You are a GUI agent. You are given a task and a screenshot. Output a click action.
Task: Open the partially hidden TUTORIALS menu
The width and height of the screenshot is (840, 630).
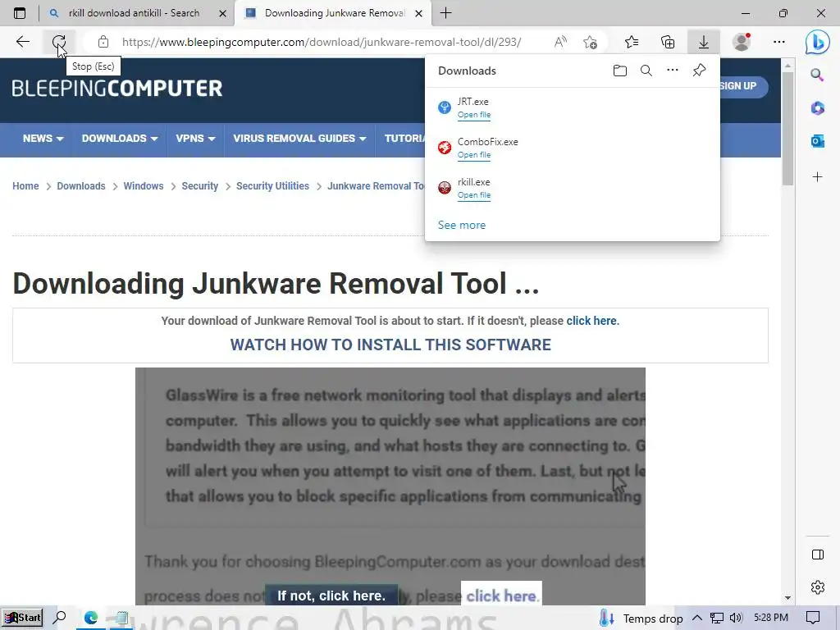coord(404,138)
